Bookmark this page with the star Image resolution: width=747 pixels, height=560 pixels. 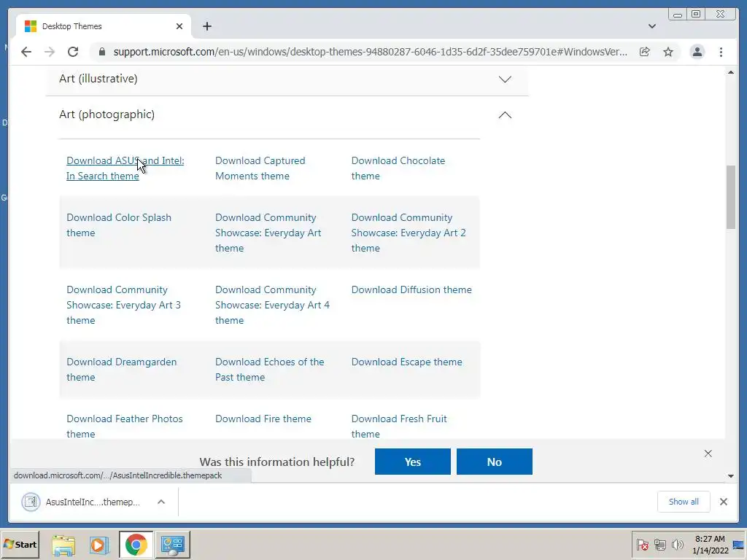tap(668, 52)
